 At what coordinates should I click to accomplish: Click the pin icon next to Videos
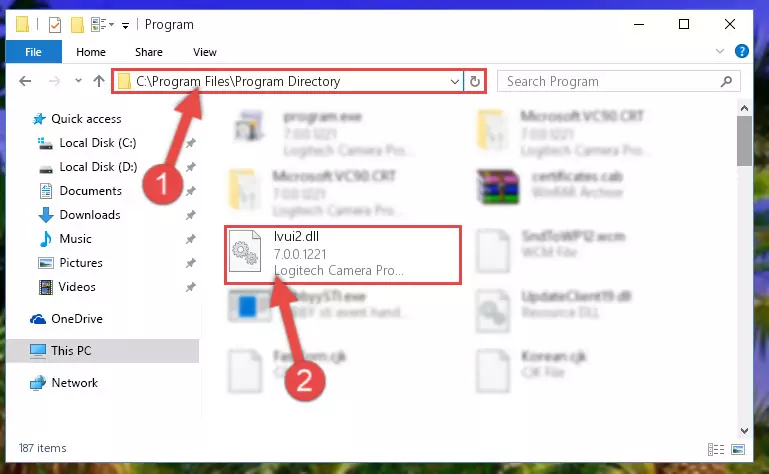pyautogui.click(x=190, y=287)
